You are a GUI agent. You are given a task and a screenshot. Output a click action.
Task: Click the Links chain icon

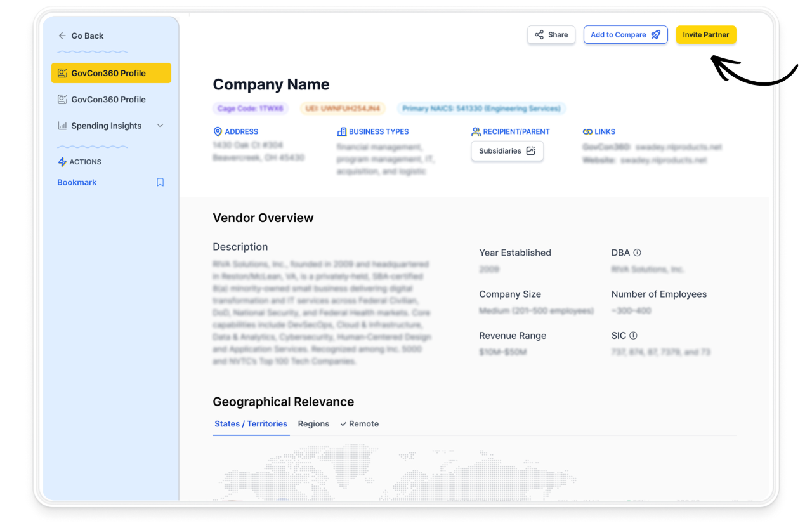pyautogui.click(x=587, y=132)
